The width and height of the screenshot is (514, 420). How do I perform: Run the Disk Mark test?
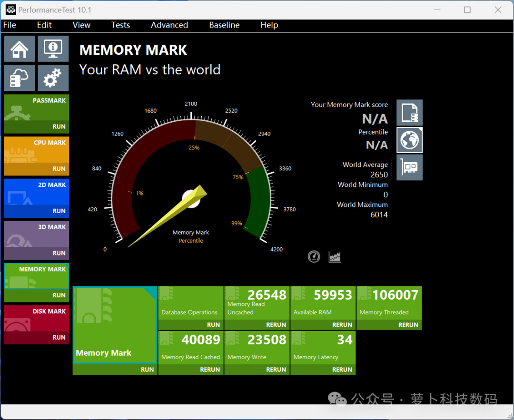36,338
